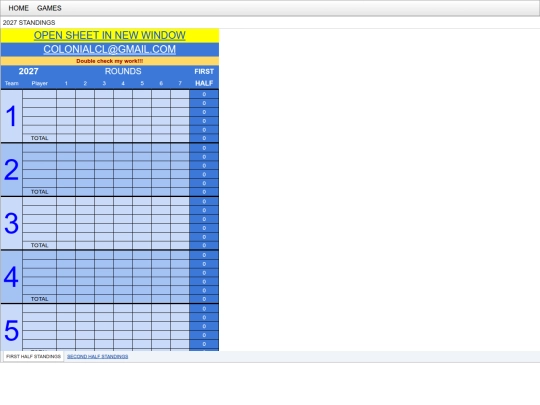The image size is (540, 405).
Task: Click the round '5' column header
Action: (x=142, y=83)
